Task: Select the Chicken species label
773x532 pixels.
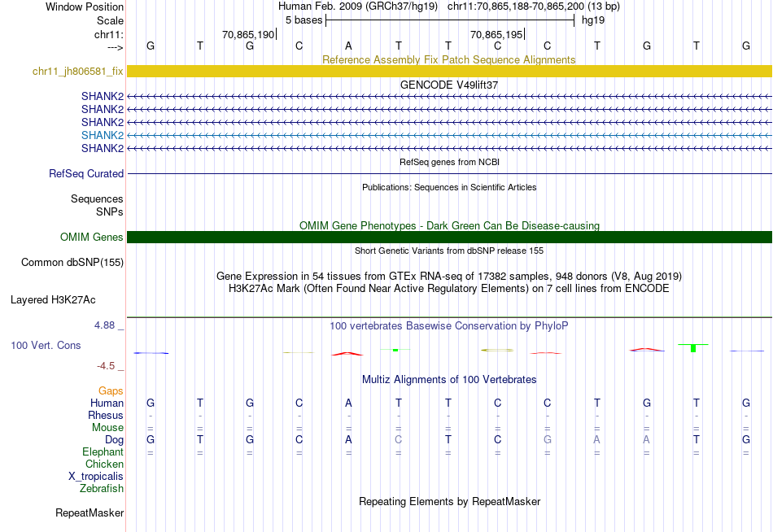Action: [104, 464]
